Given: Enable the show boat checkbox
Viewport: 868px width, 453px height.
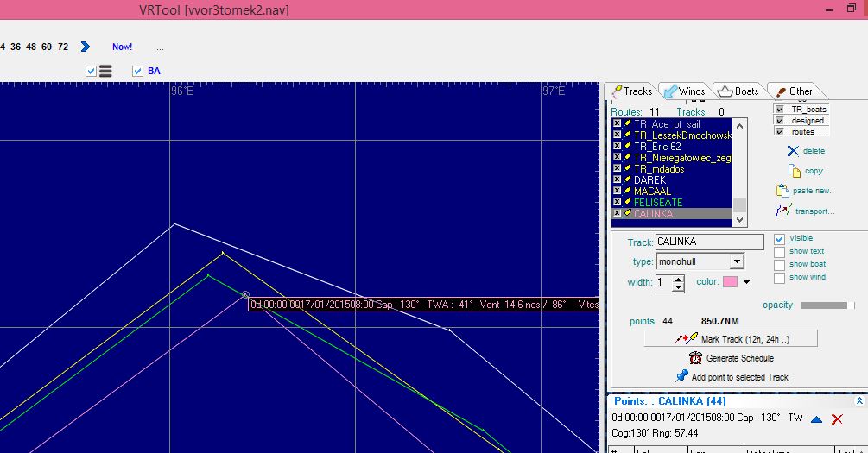Looking at the screenshot, I should point(779,265).
